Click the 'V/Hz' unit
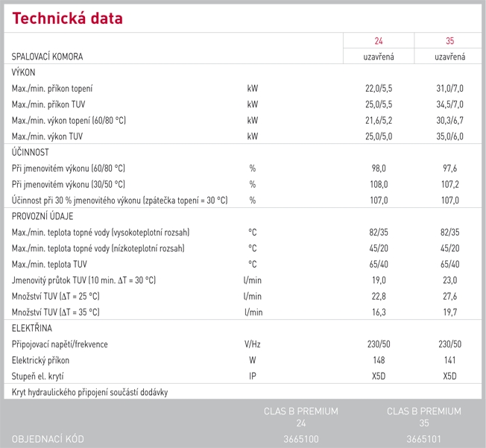 pyautogui.click(x=252, y=344)
